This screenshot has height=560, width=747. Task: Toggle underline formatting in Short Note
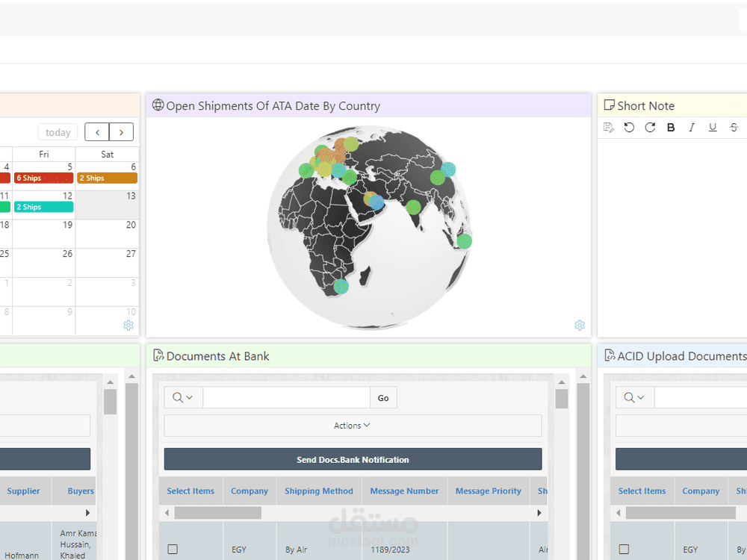(x=713, y=127)
